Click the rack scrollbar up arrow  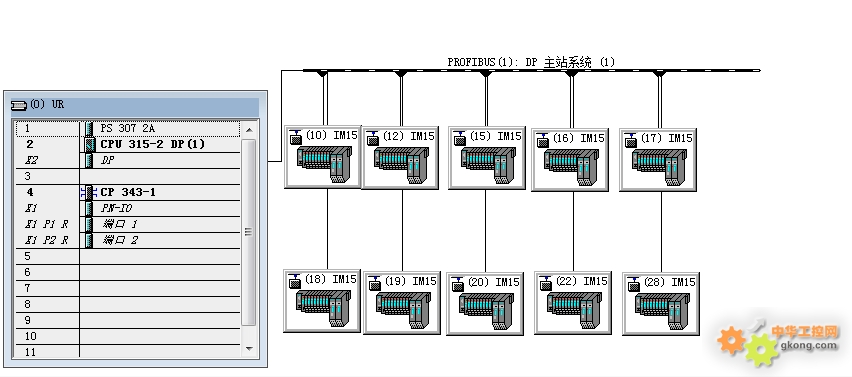click(x=249, y=130)
